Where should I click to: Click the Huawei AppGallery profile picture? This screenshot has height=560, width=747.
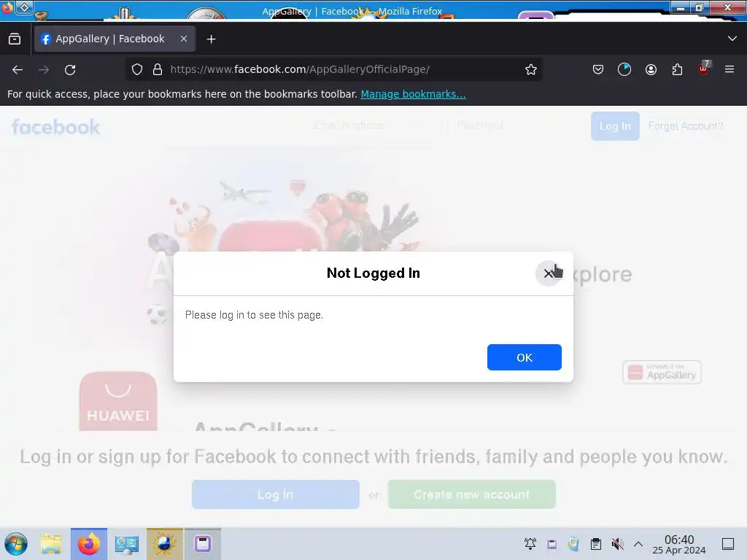(x=118, y=401)
